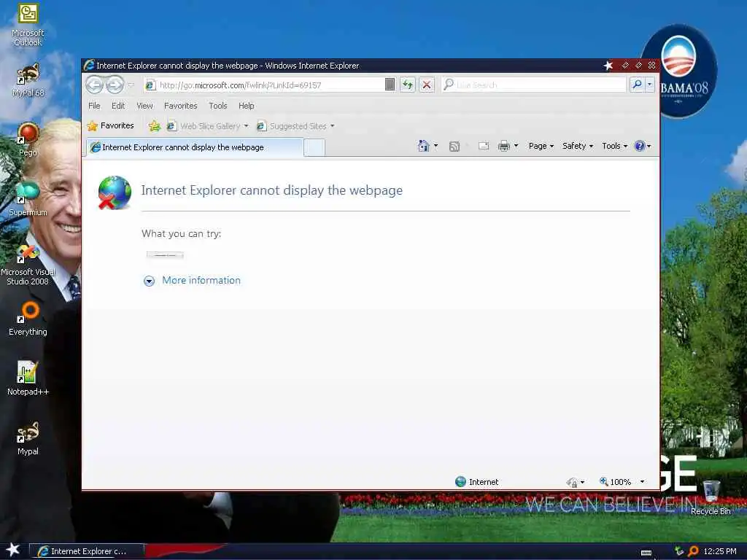Open Mypal raccoon desktop shortcut
This screenshot has width=747, height=560.
coord(28,438)
